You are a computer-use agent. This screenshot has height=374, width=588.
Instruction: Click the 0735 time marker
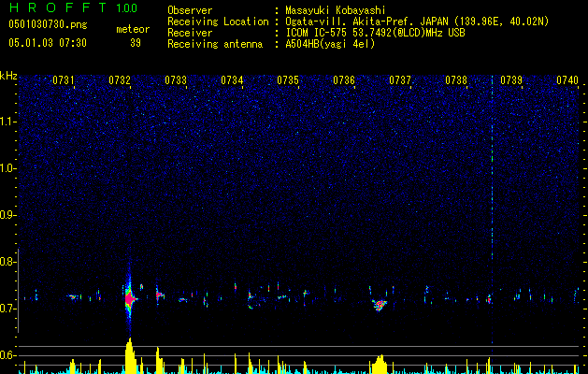coord(288,79)
